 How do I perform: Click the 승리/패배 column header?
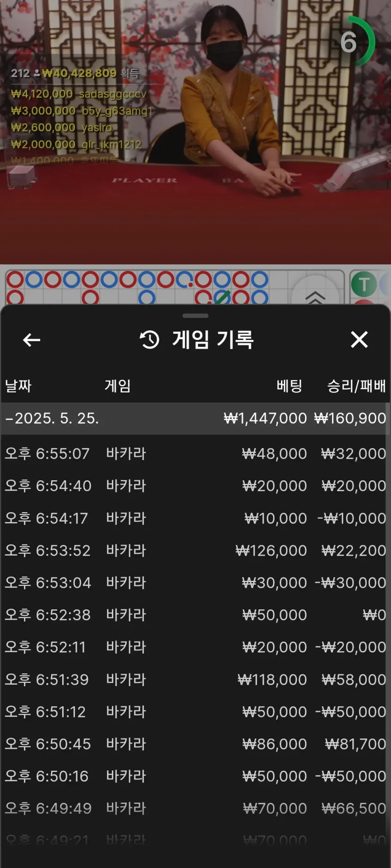(356, 386)
